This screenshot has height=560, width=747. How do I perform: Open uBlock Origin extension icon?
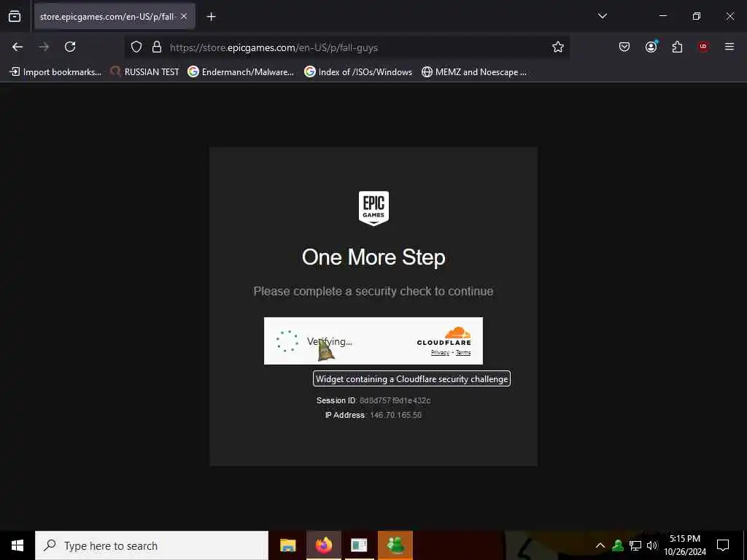(x=703, y=47)
